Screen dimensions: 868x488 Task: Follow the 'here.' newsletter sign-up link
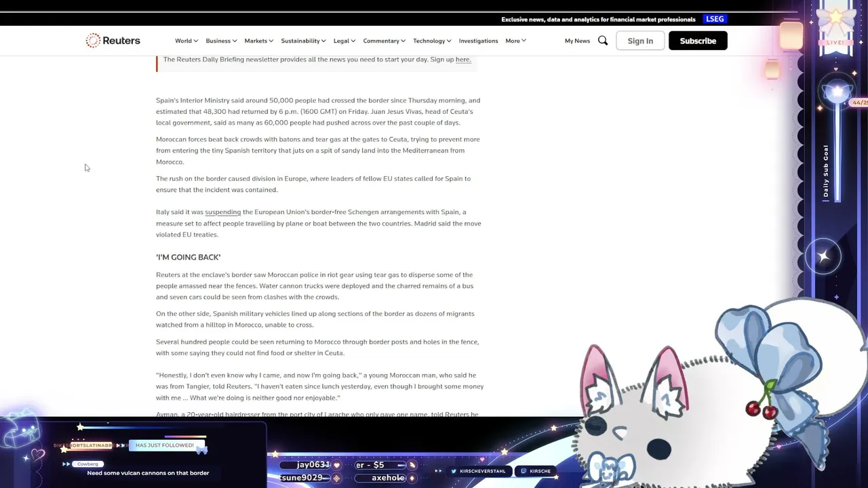(463, 60)
